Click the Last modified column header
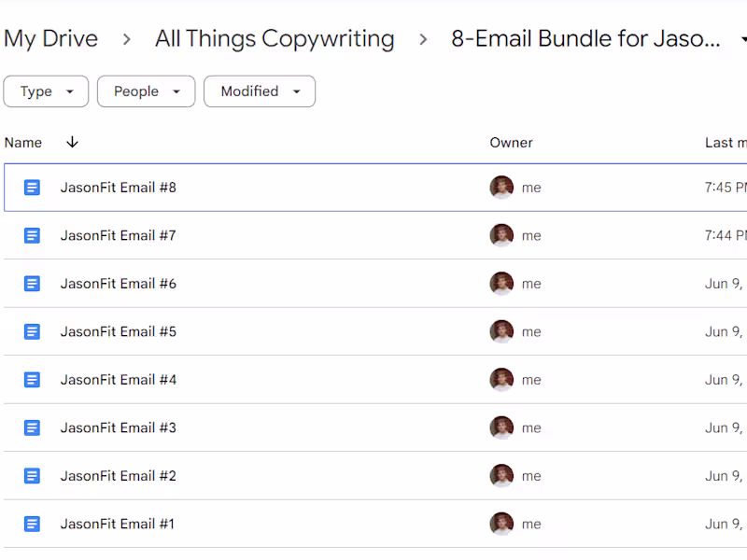Image resolution: width=747 pixels, height=560 pixels. click(726, 143)
